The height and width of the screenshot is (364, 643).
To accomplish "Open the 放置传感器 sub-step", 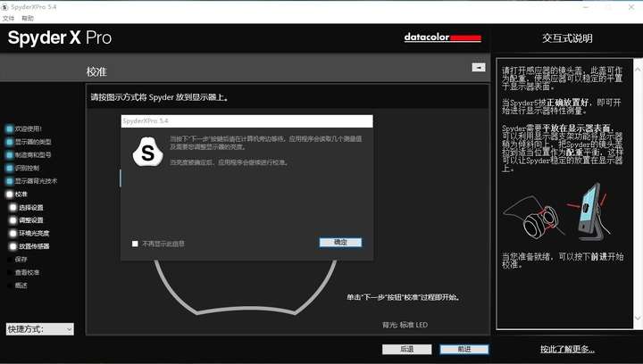I will pyautogui.click(x=29, y=246).
